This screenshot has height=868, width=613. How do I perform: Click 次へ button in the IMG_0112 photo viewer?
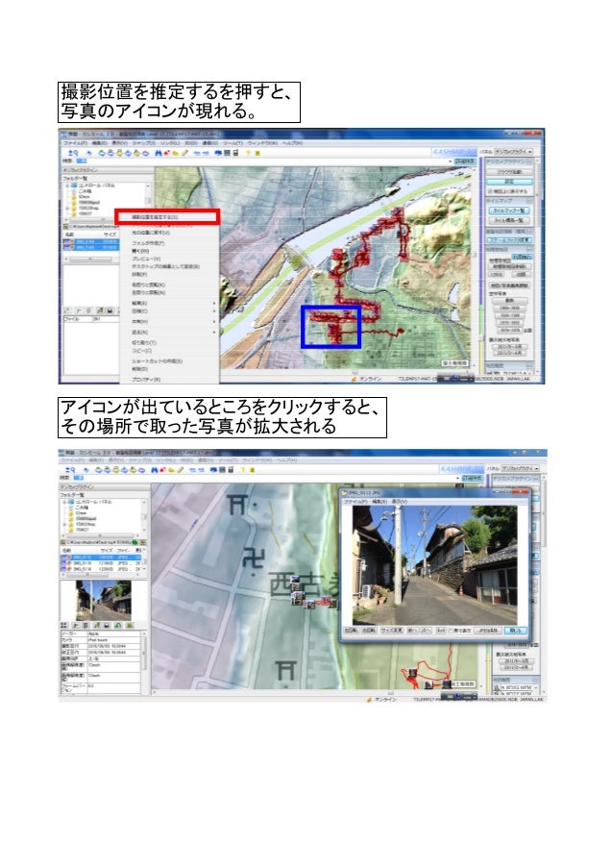coord(426,630)
